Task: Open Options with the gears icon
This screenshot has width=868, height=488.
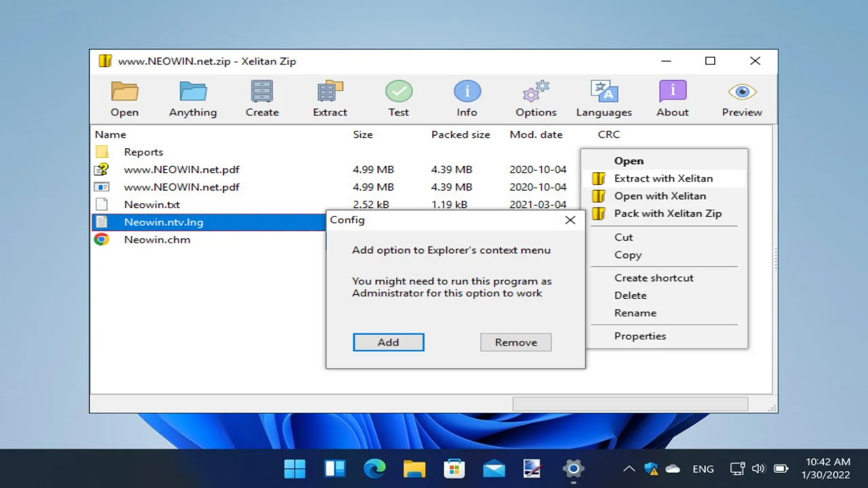Action: (x=536, y=91)
